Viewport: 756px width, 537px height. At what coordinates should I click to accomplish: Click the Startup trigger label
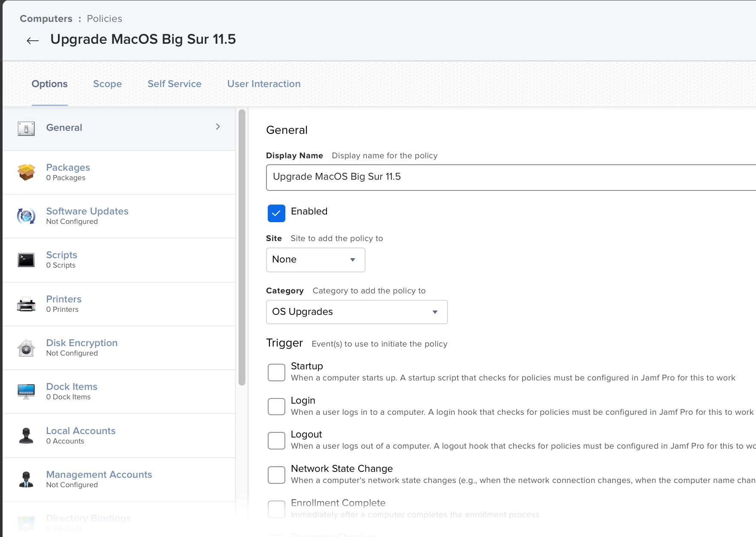(x=307, y=366)
